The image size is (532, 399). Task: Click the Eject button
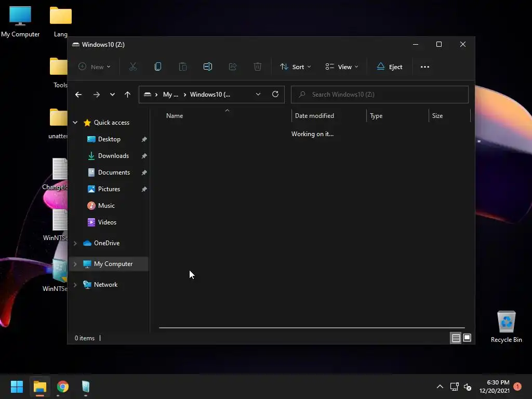[390, 67]
